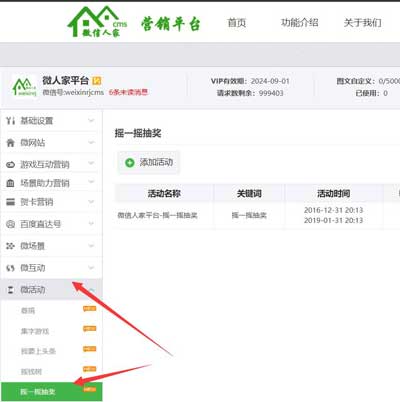The width and height of the screenshot is (400, 402).
Task: Click the 营销平台 green title text
Action: coord(170,24)
